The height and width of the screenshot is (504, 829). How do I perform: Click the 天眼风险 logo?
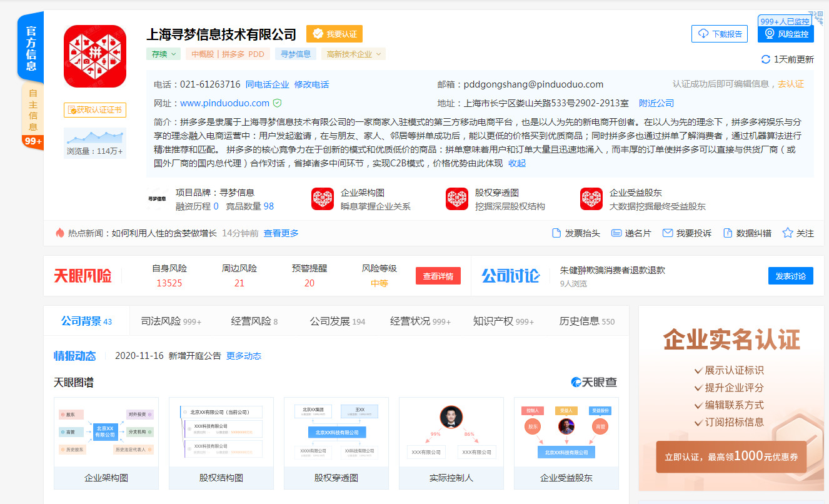tap(83, 276)
